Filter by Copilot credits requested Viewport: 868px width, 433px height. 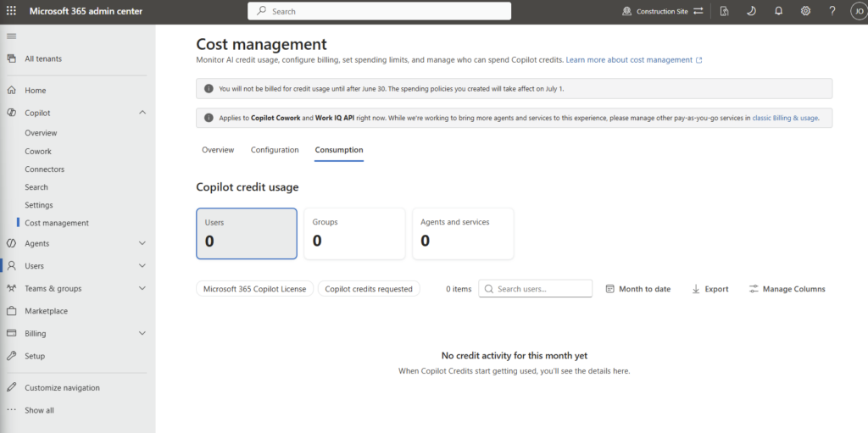click(x=369, y=289)
